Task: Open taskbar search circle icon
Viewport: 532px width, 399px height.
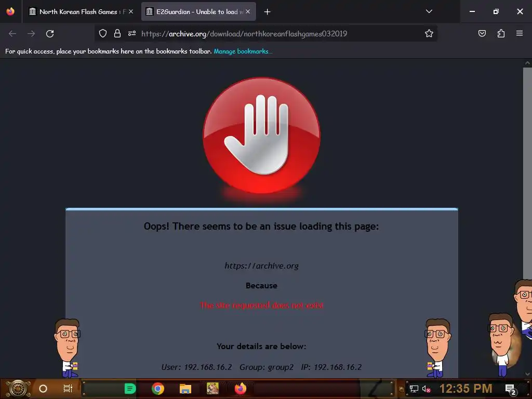Action: click(43, 389)
